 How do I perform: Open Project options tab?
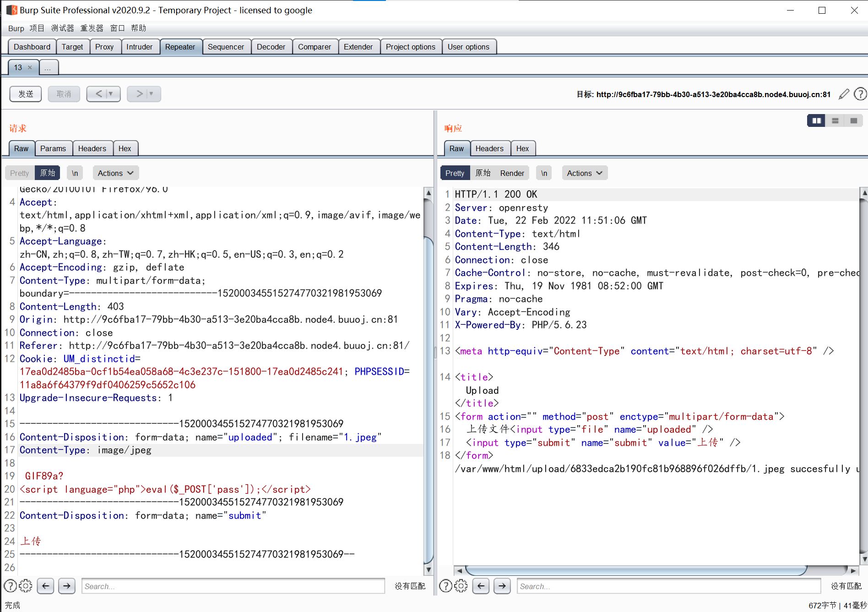point(411,47)
